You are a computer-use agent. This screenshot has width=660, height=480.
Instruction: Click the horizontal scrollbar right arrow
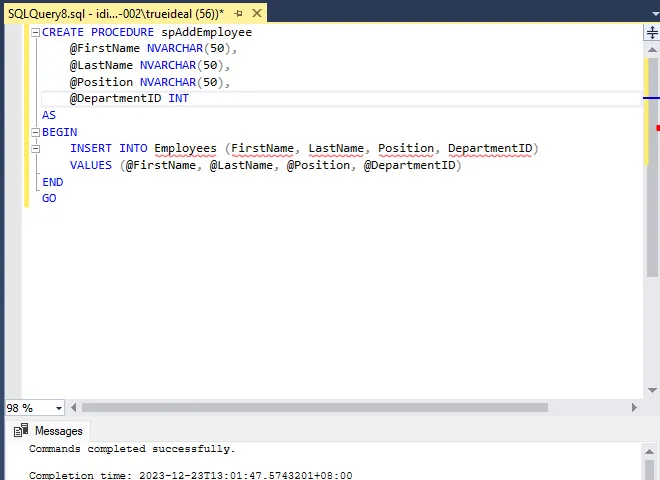(634, 408)
